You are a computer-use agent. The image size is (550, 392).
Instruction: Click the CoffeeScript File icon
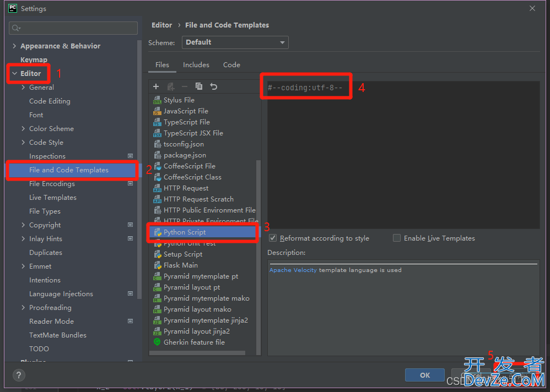pyautogui.click(x=157, y=166)
